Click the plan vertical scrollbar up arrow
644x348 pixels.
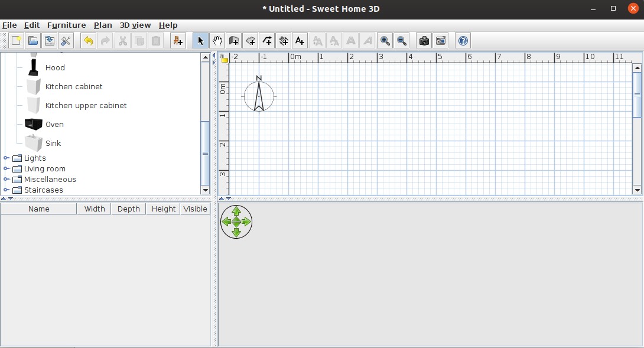(637, 68)
